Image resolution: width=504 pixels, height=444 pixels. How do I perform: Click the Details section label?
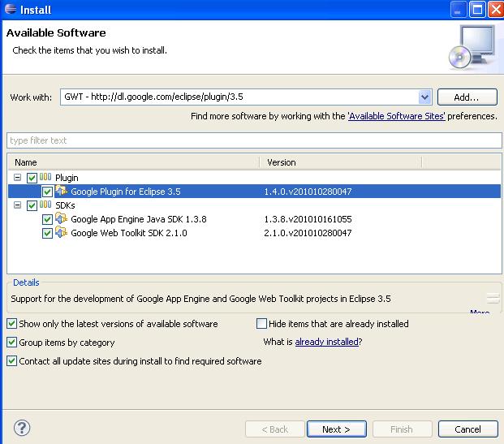coord(26,282)
